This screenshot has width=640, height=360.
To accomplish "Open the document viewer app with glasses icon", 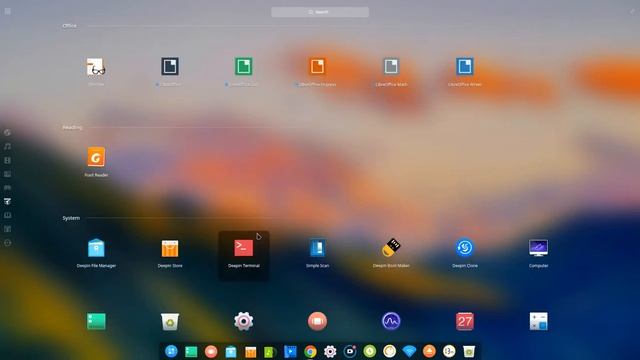I will pyautogui.click(x=96, y=67).
